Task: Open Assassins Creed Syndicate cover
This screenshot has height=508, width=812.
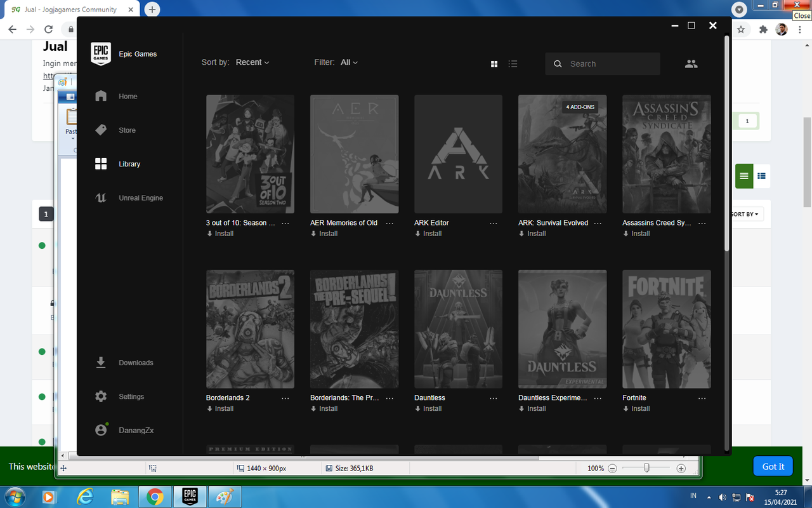Action: [x=666, y=154]
